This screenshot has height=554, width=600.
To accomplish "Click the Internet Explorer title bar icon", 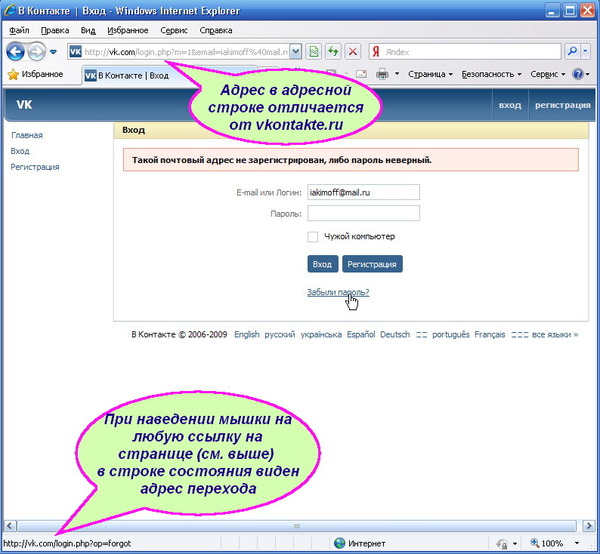I will pos(10,10).
